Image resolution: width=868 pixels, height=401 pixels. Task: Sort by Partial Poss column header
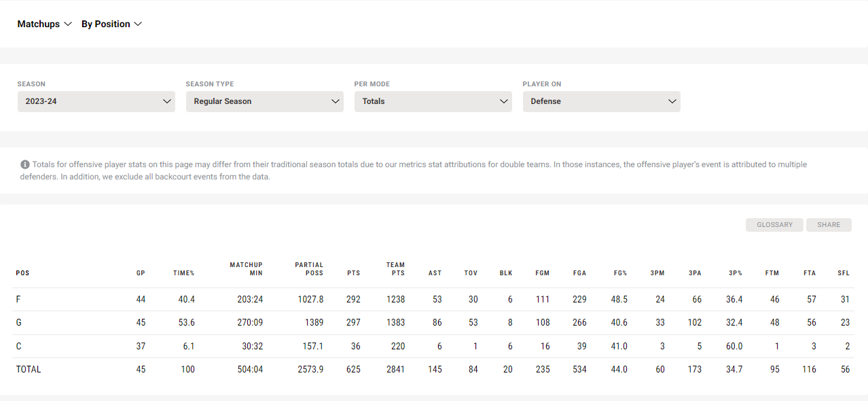click(x=309, y=269)
